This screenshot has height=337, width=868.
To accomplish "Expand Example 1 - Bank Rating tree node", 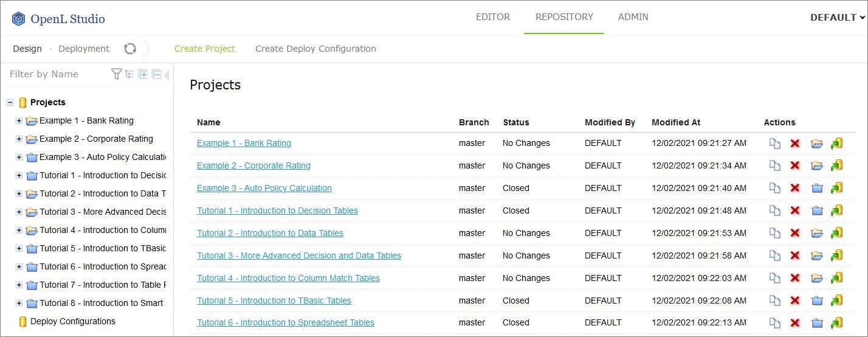I will click(19, 121).
